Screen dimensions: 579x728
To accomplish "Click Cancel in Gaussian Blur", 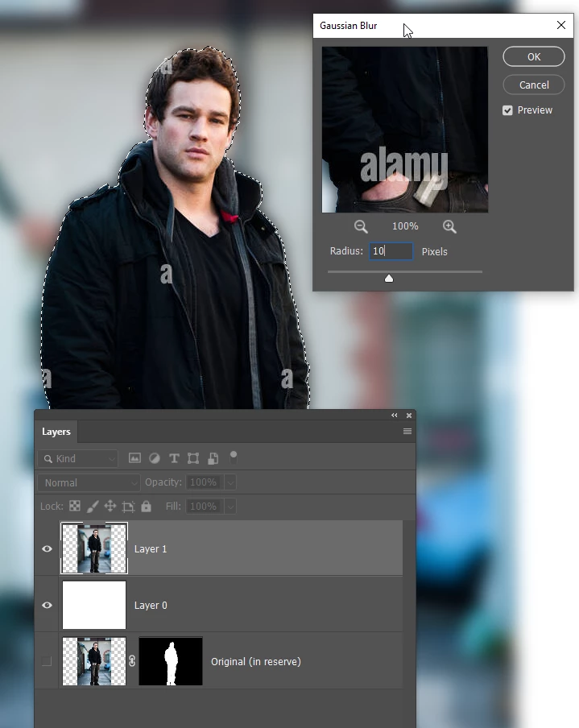I will (x=533, y=85).
